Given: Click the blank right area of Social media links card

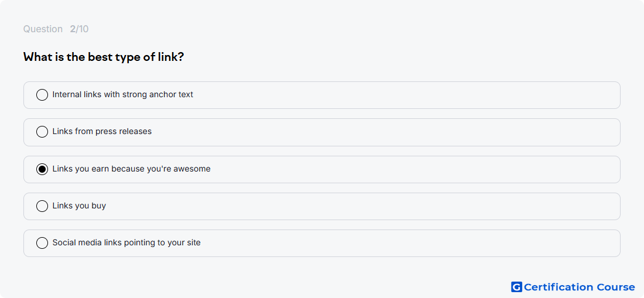Looking at the screenshot, I should click(411, 244).
